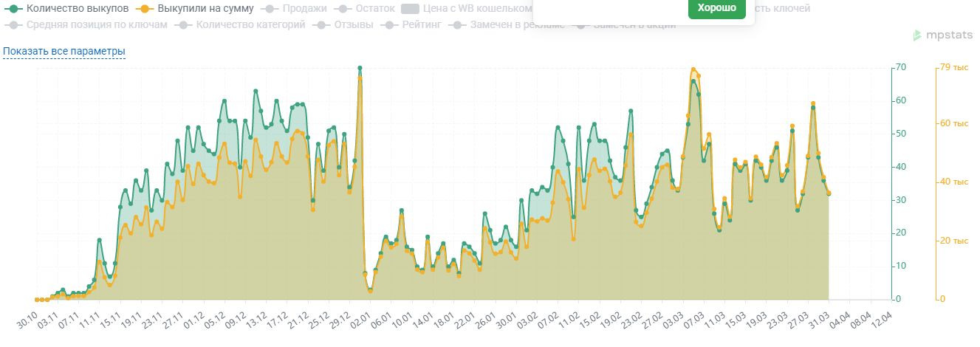Viewport: 980px width, 347px height.
Task: Click the grey rectangle icon of 'Цена с WB кошельком'
Action: coord(411,9)
